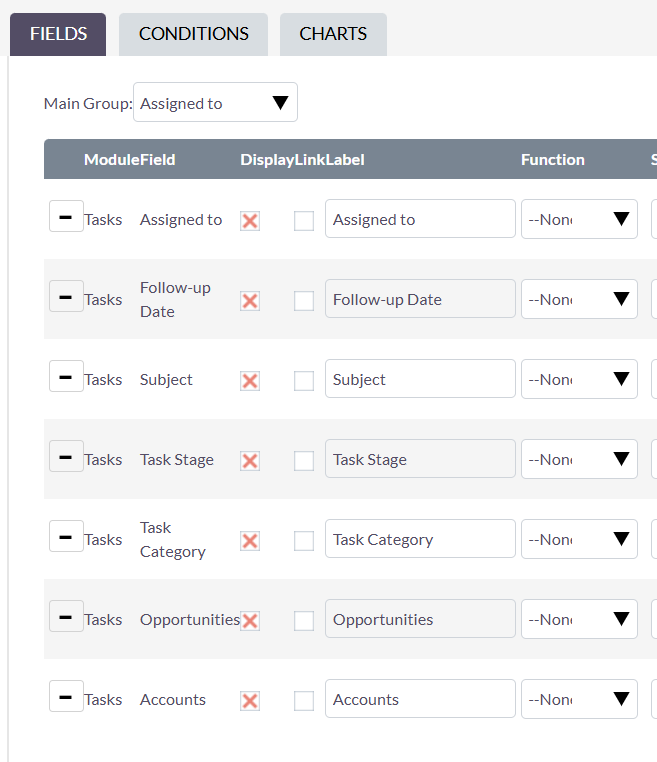Screen dimensions: 657x762
Task: Check the Link checkbox for Opportunities
Action: [304, 621]
